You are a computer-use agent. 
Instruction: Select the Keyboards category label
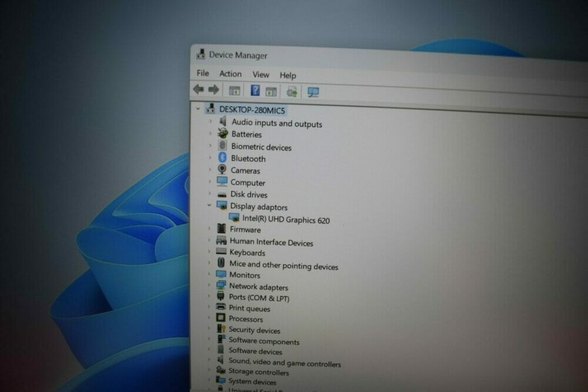[x=248, y=253]
